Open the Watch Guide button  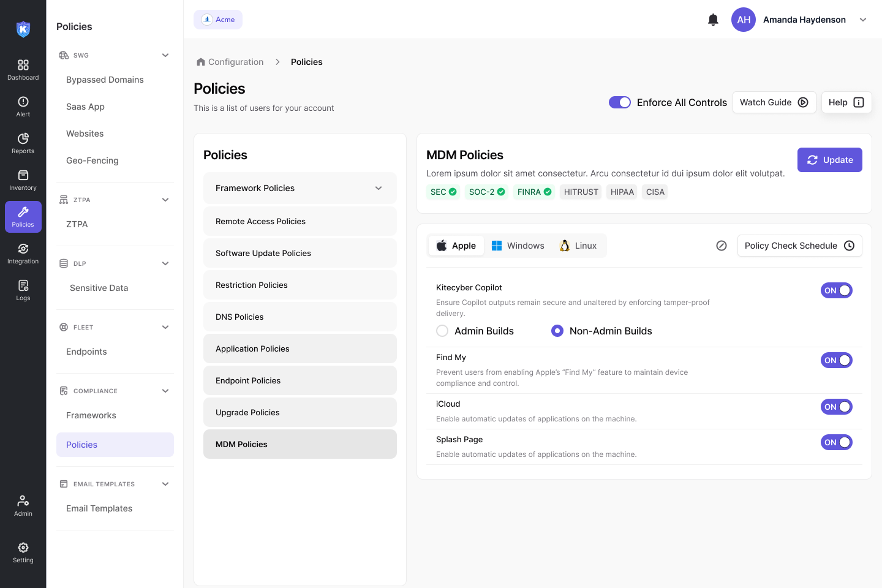(774, 102)
